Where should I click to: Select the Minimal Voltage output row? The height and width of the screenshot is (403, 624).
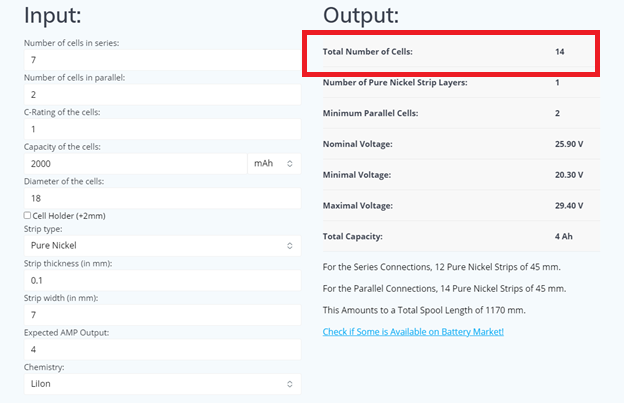pyautogui.click(x=450, y=175)
